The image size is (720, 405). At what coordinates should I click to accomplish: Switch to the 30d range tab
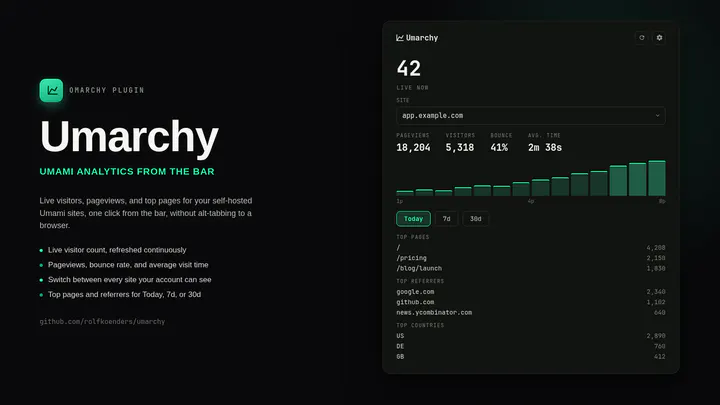[475, 219]
